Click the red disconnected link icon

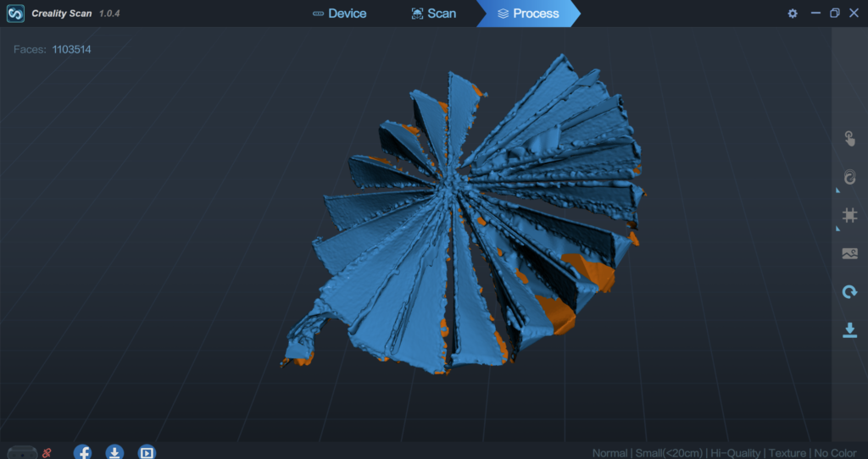click(47, 453)
